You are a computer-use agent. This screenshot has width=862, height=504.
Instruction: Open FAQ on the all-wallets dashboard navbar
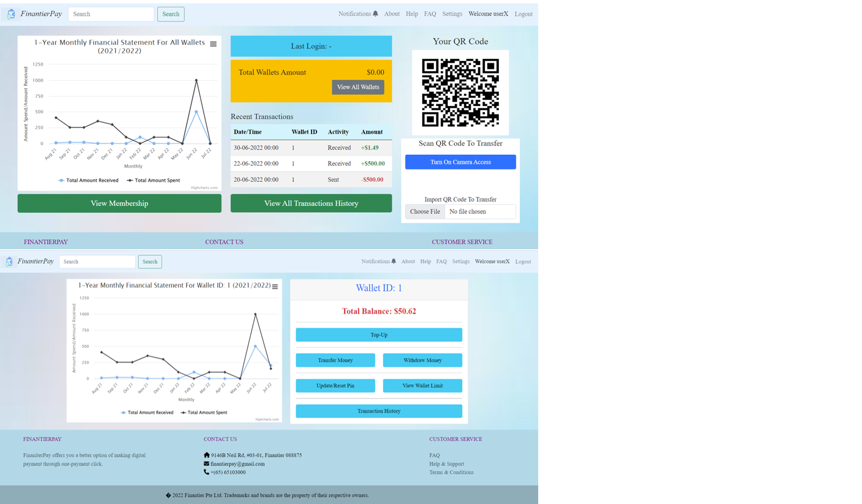(430, 14)
